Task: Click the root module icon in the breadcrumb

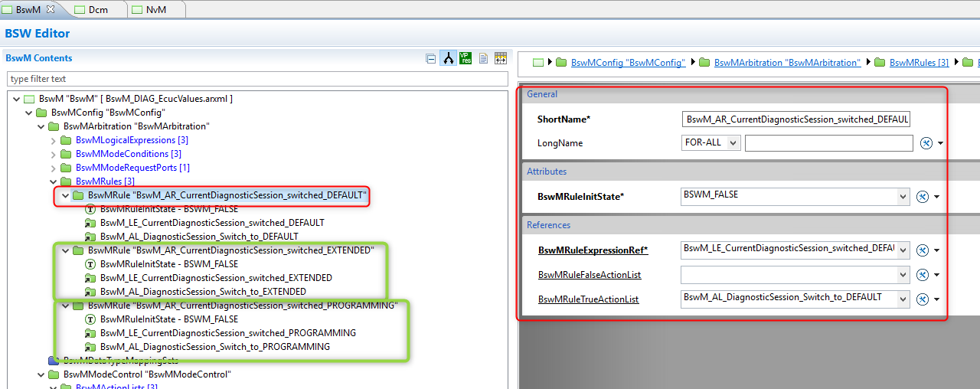Action: pos(537,62)
